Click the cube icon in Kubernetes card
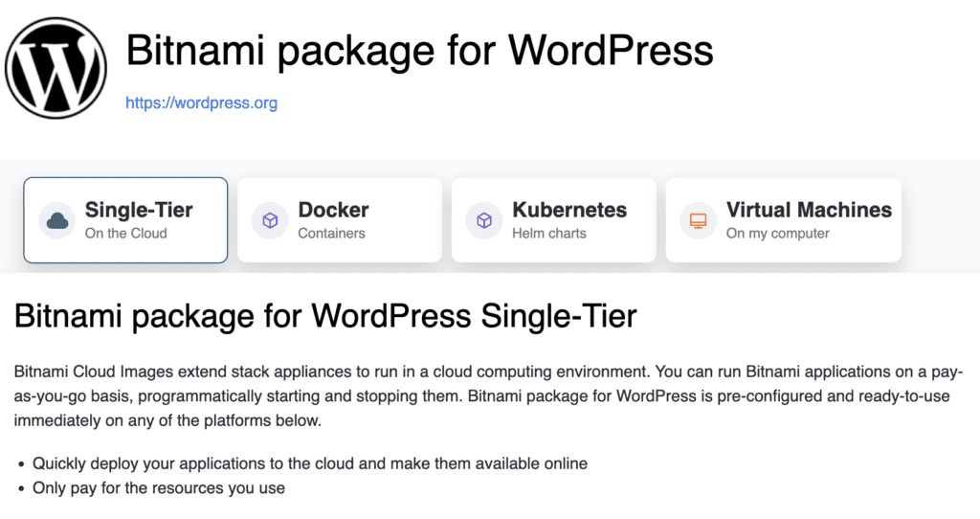This screenshot has height=519, width=980. coord(484,221)
